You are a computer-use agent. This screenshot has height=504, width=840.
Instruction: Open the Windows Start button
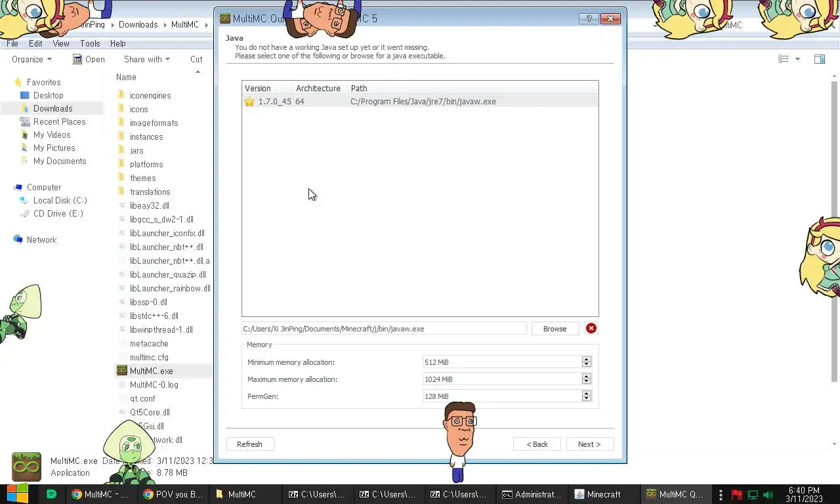tap(18, 494)
